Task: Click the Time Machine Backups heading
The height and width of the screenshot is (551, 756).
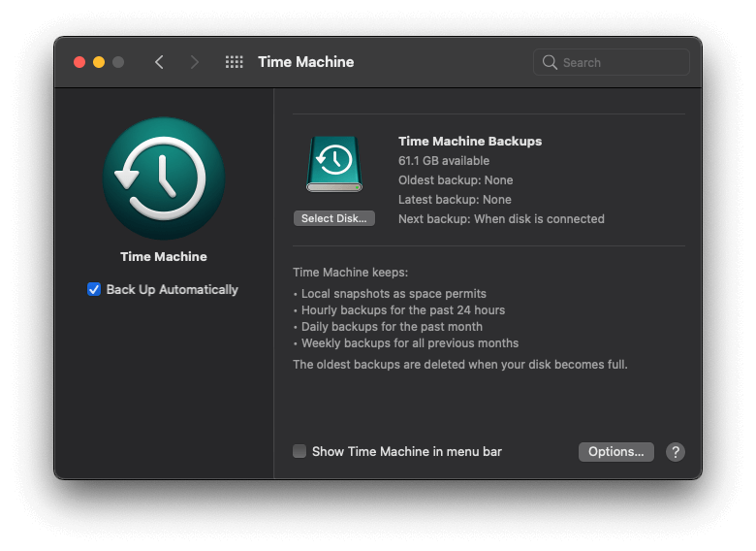Action: pos(470,142)
